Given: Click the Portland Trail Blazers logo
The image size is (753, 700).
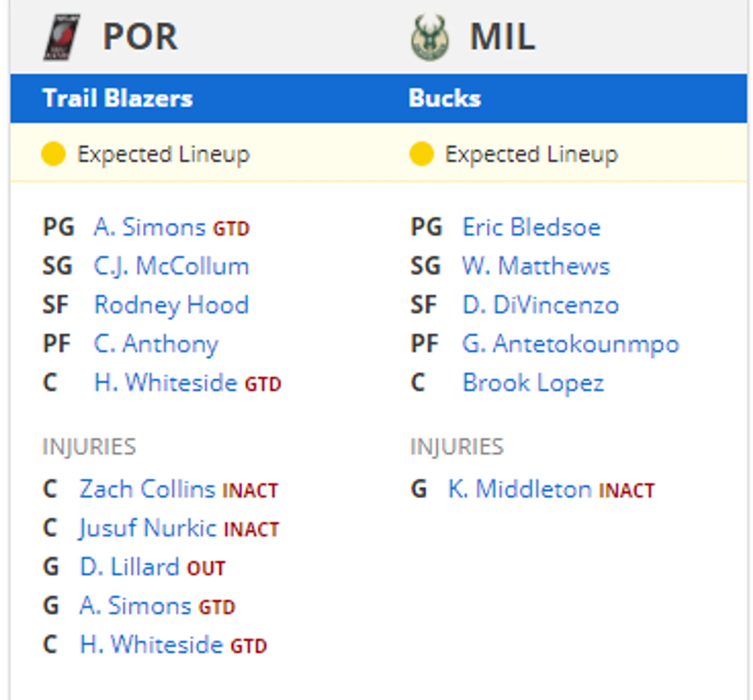Looking at the screenshot, I should tap(61, 37).
